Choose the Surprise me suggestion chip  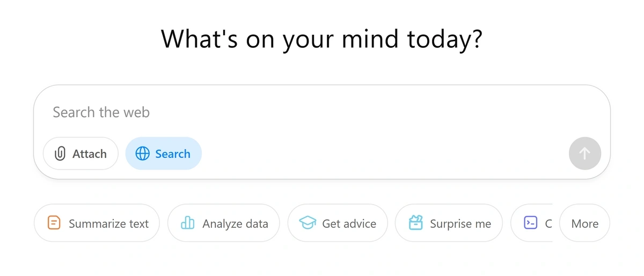tap(449, 223)
